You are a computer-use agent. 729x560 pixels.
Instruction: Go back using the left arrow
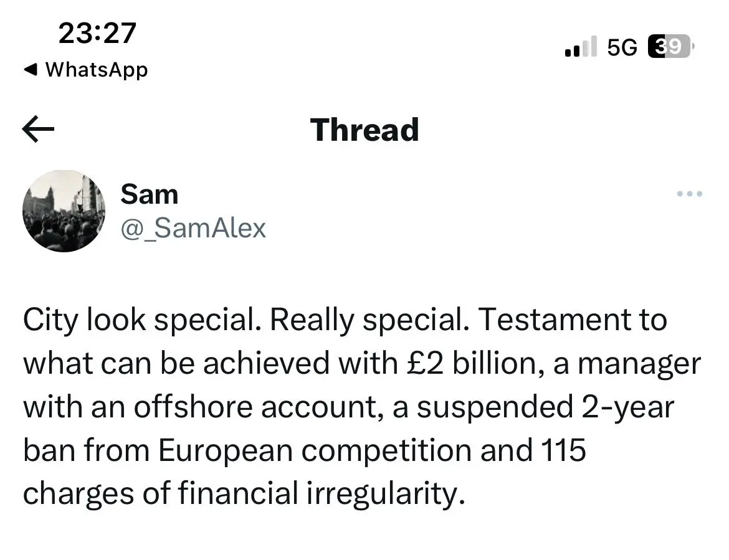[39, 130]
